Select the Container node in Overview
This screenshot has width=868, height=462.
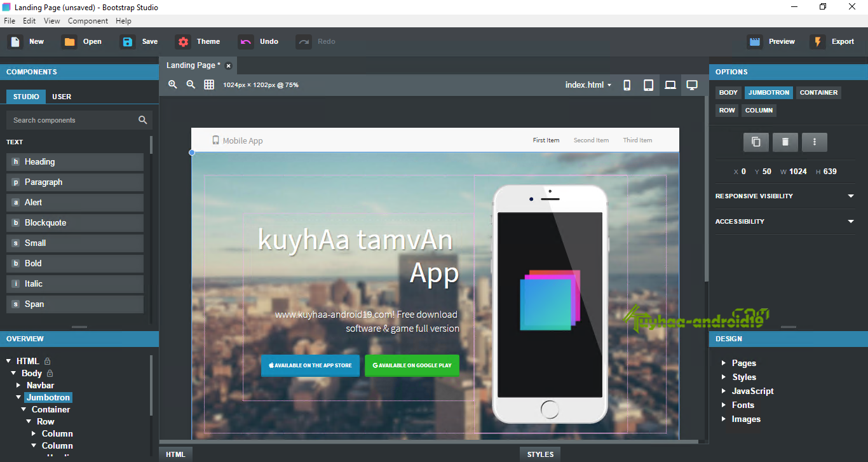[51, 410]
